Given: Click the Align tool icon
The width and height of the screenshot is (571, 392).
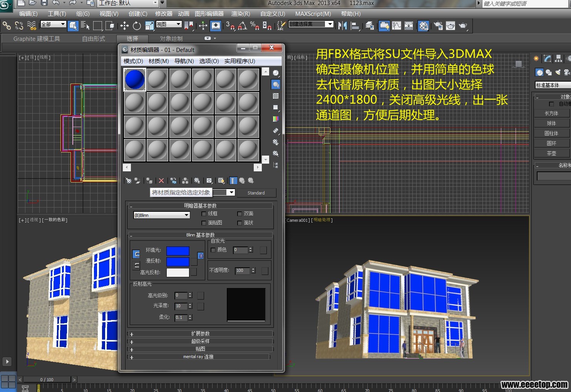Looking at the screenshot, I should (x=355, y=26).
